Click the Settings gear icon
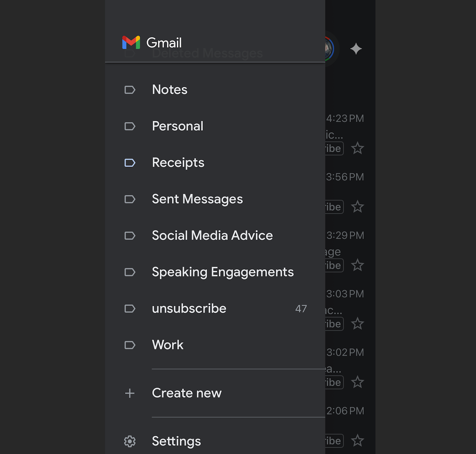This screenshot has width=476, height=454. tap(130, 441)
